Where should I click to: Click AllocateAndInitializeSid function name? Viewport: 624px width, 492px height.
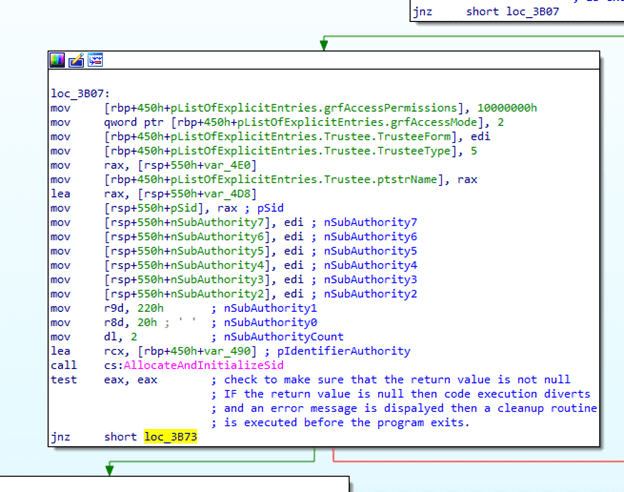coord(203,365)
